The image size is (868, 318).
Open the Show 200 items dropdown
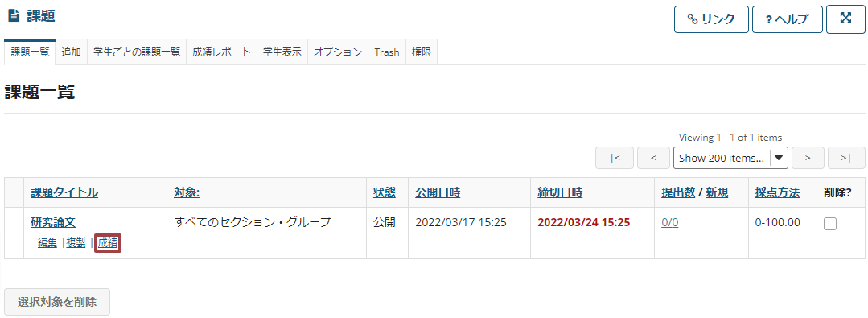coord(730,158)
